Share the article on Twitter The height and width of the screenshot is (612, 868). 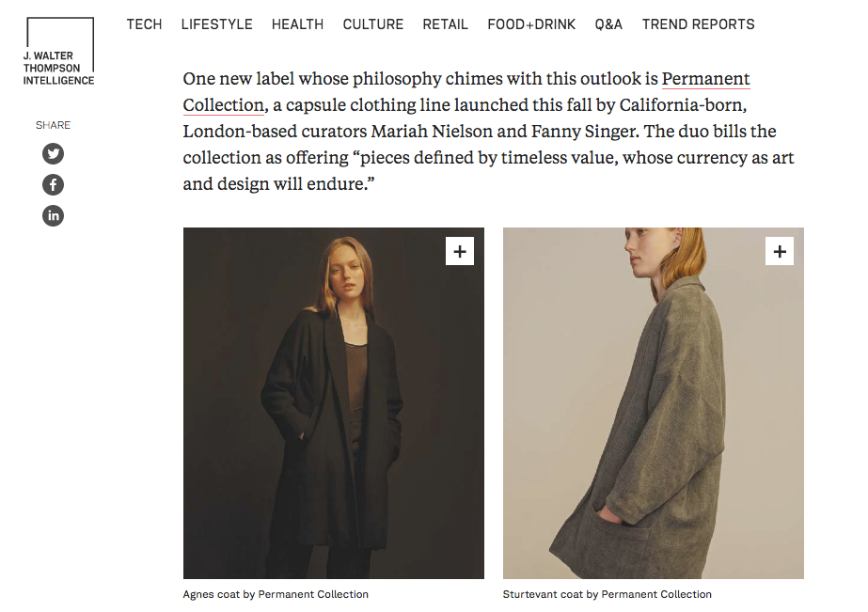(x=54, y=154)
